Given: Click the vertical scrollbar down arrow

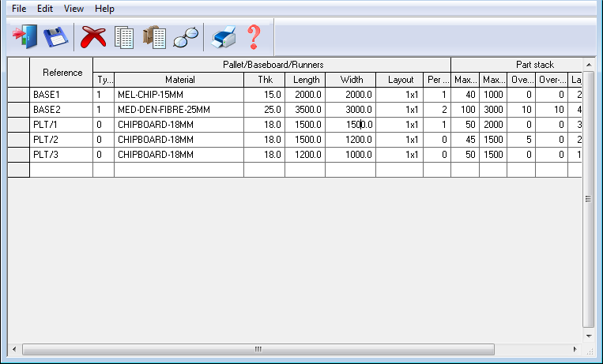Looking at the screenshot, I should pos(589,336).
